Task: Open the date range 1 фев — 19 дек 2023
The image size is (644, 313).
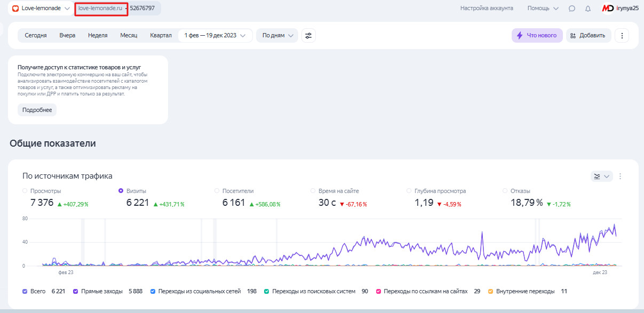Action: (215, 36)
